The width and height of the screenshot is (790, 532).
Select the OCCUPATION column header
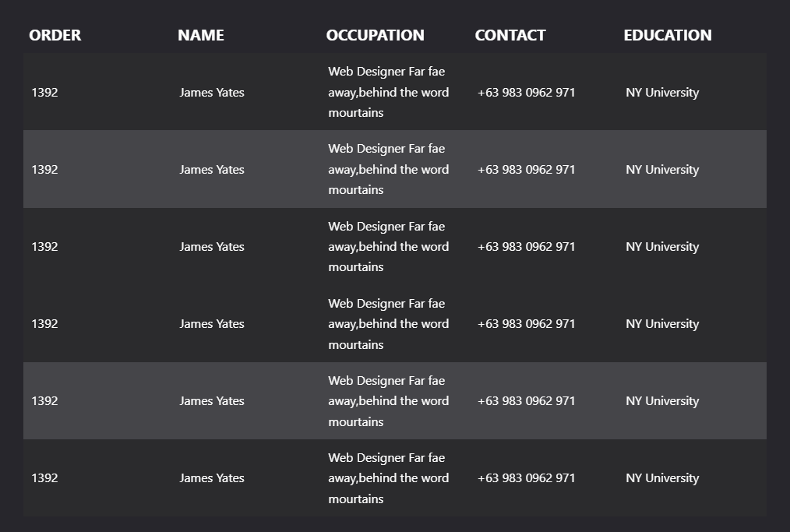(375, 35)
